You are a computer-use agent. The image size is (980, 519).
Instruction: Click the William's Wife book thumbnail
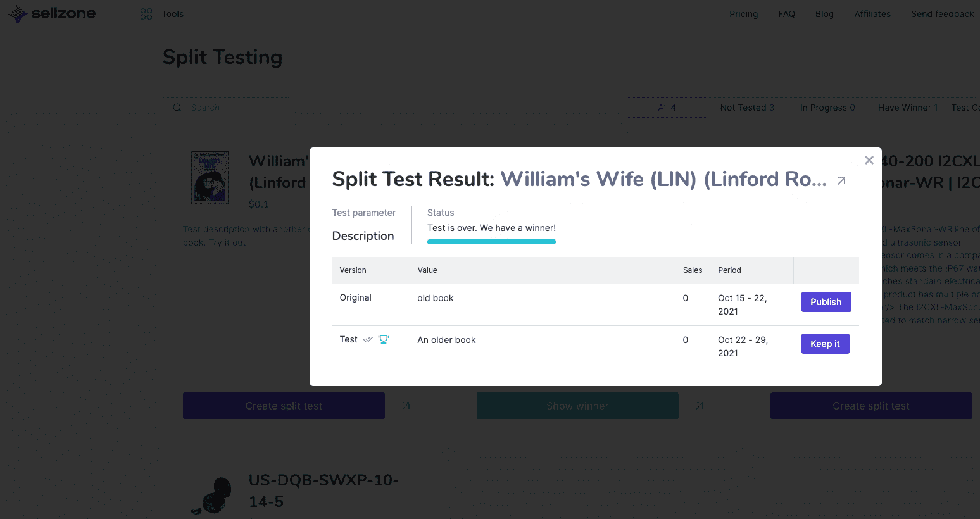click(x=210, y=178)
